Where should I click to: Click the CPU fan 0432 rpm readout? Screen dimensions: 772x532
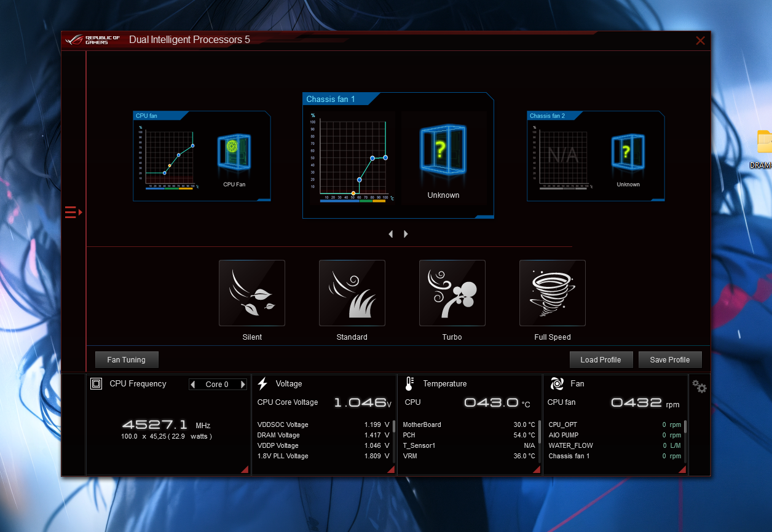click(x=645, y=403)
